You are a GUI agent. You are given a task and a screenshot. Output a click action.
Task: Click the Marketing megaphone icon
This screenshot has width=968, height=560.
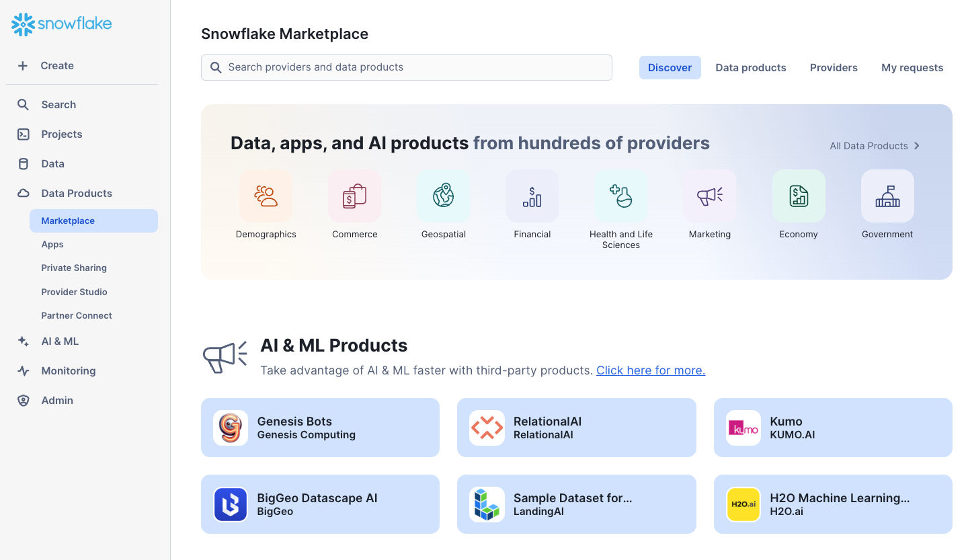pyautogui.click(x=709, y=196)
